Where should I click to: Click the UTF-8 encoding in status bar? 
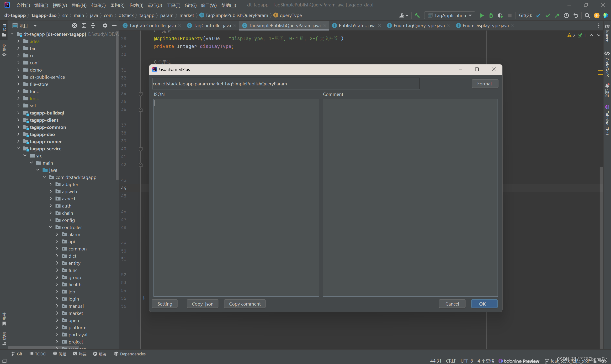tap(467, 361)
